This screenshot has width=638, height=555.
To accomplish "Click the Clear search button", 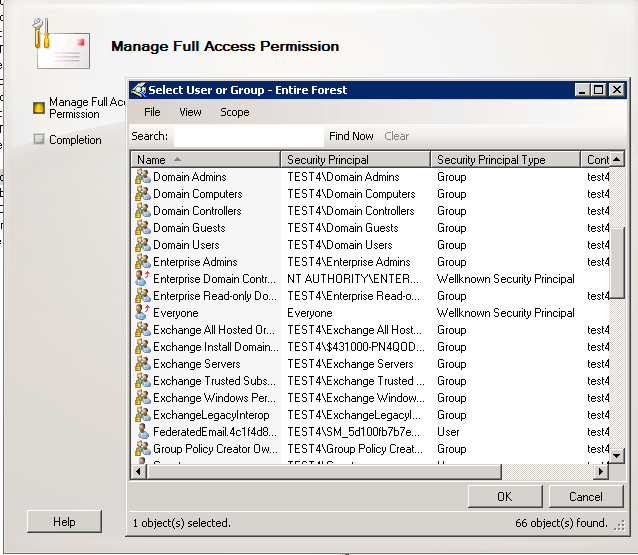I will pos(397,136).
